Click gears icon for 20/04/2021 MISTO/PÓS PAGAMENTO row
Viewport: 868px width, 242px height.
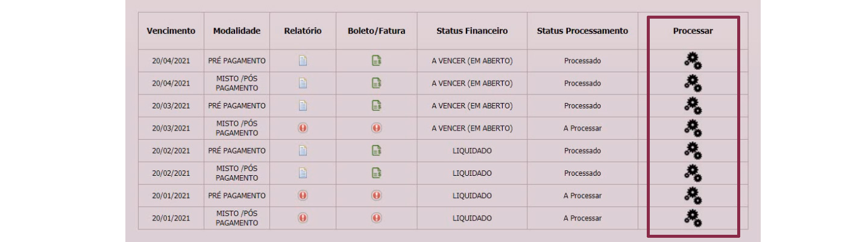point(693,83)
